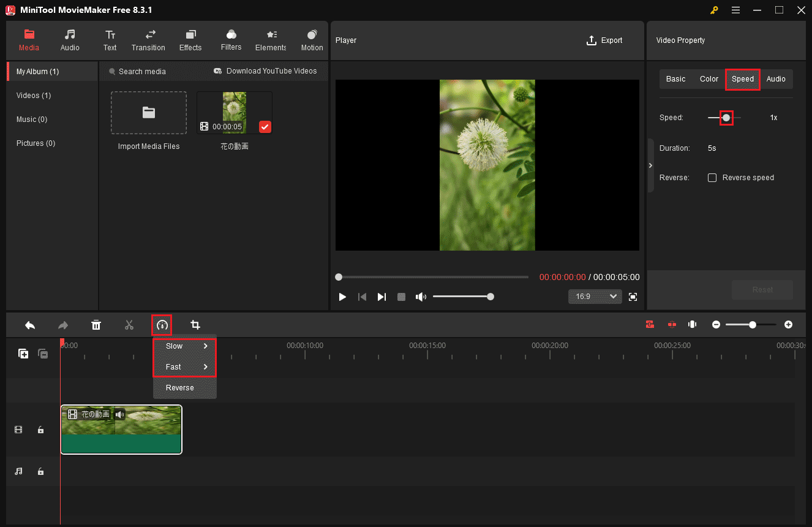Click the undo arrow icon
This screenshot has height=527, width=812.
coord(29,325)
